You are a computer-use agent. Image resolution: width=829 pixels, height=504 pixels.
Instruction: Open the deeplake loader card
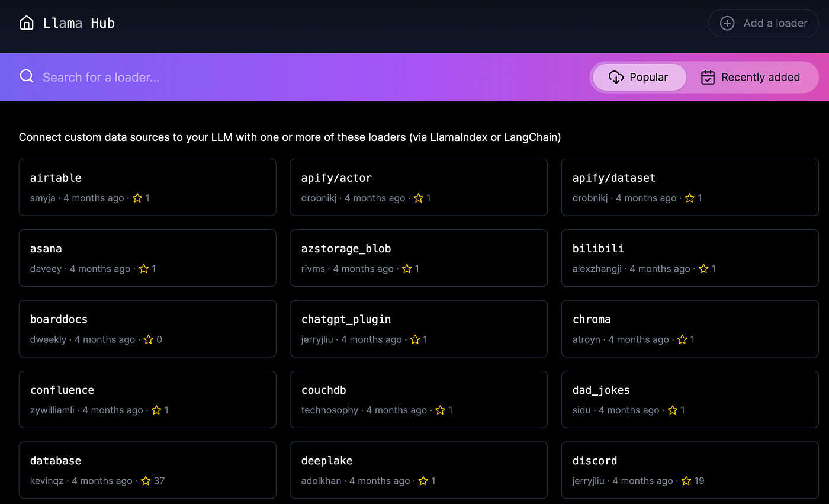(x=419, y=470)
